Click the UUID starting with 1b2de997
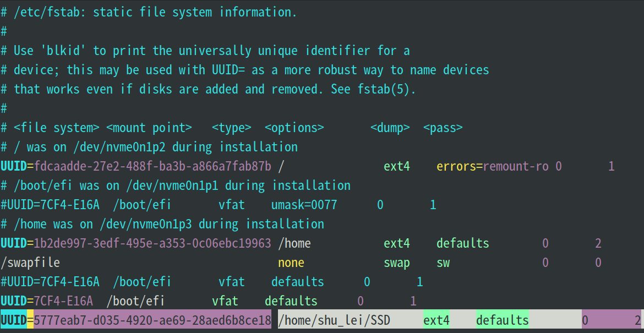This screenshot has width=644, height=333. pos(152,243)
